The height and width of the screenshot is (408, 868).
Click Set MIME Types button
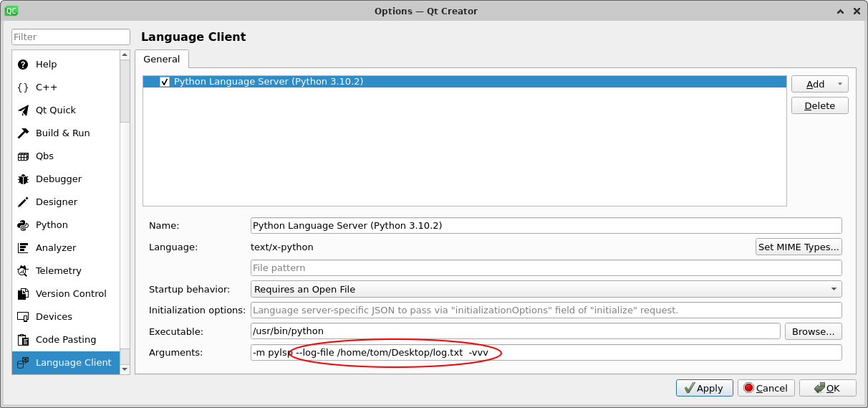click(799, 247)
